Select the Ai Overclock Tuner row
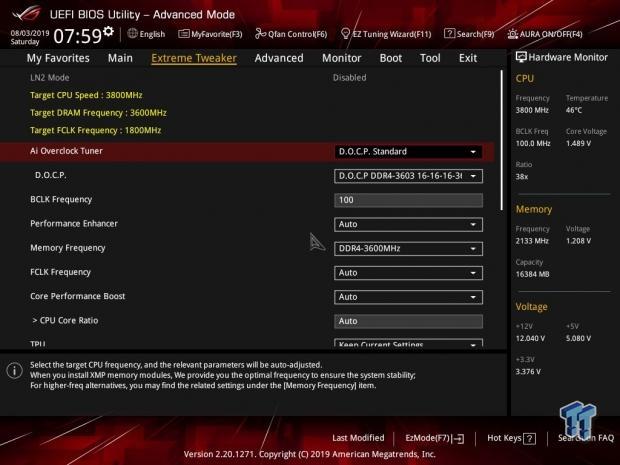Viewport: 620px width, 465px height. 247,152
